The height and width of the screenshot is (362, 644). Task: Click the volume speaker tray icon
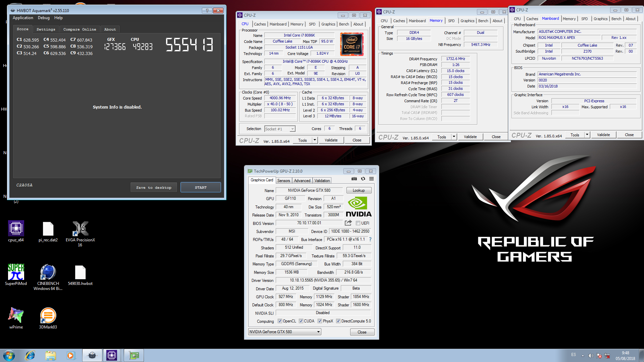click(591, 356)
